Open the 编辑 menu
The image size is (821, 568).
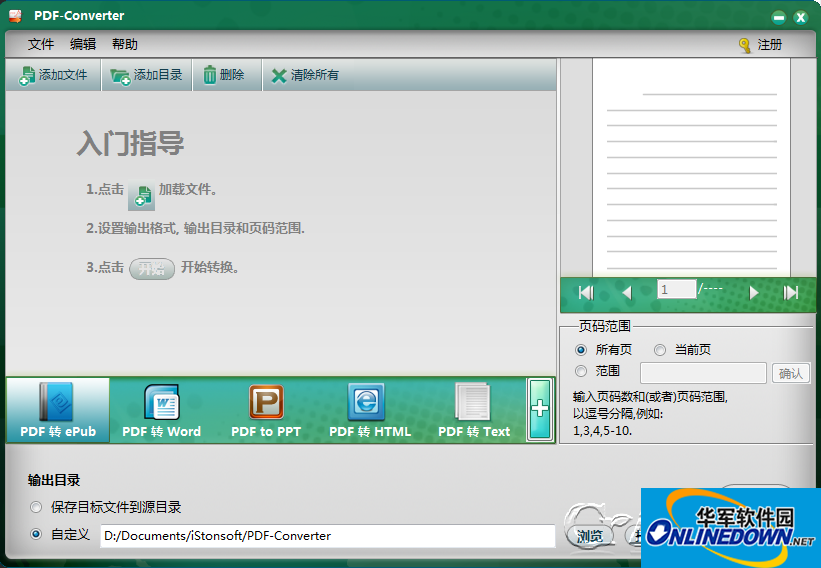[x=83, y=44]
